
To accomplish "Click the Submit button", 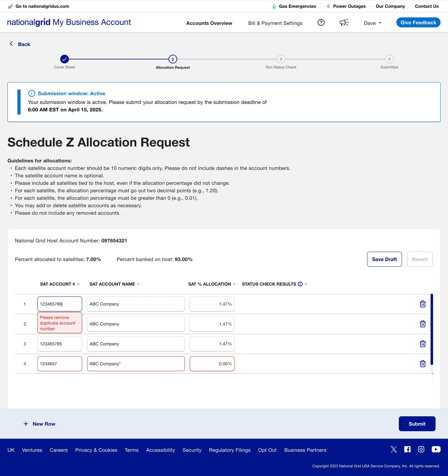I will pos(417,424).
